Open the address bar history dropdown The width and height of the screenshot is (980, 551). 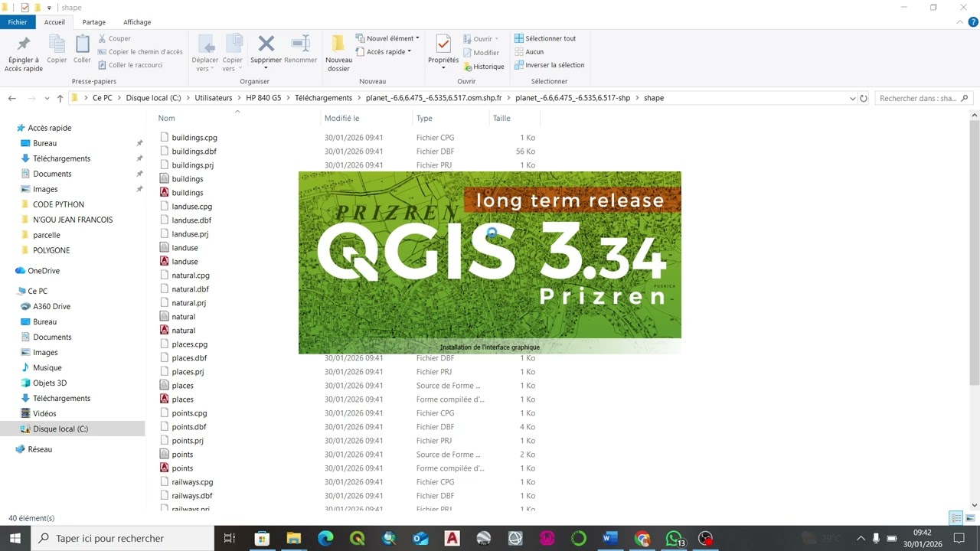852,98
